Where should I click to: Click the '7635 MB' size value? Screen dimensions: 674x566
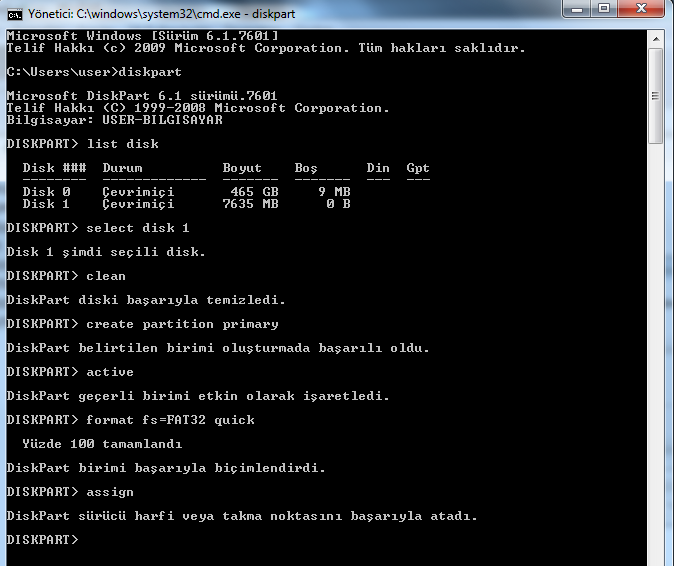(251, 204)
